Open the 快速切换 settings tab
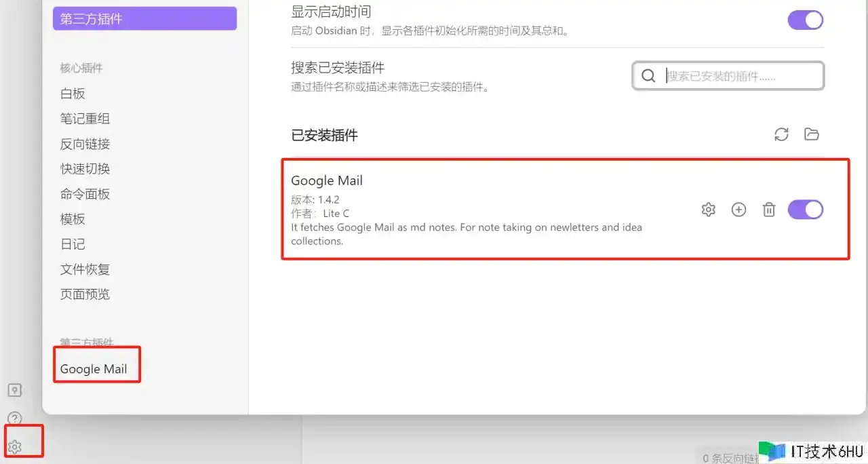Screen dimensions: 868x464 (85, 169)
